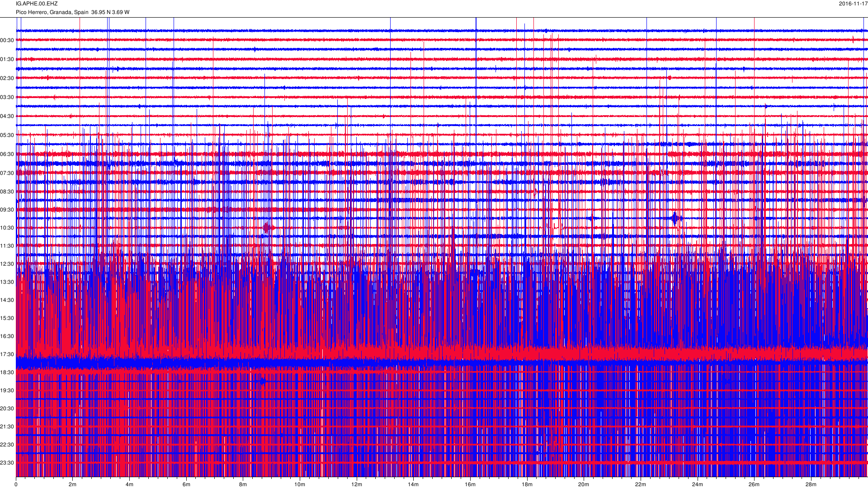Viewport: 868px width, 488px height.
Task: Click the 28m x-axis tick label
Action: tap(811, 484)
